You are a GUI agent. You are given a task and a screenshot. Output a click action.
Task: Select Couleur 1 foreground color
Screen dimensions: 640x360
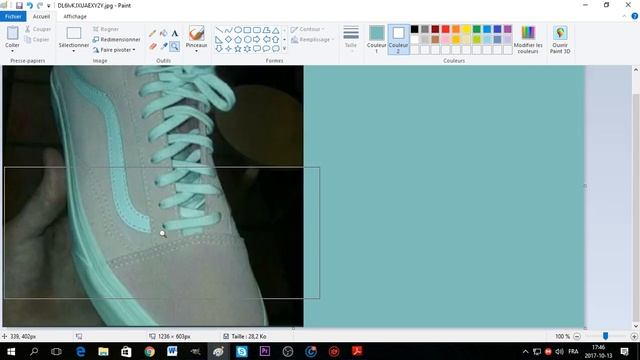click(x=376, y=39)
